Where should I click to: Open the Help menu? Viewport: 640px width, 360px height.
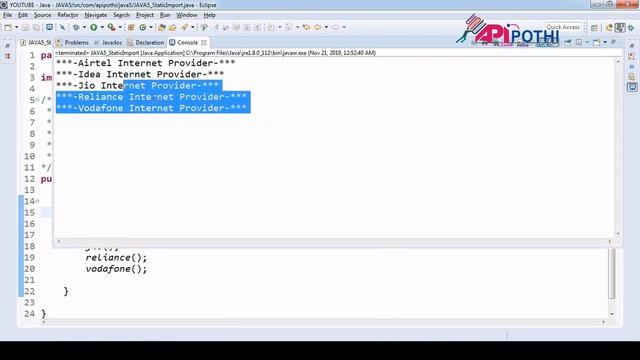pyautogui.click(x=209, y=15)
